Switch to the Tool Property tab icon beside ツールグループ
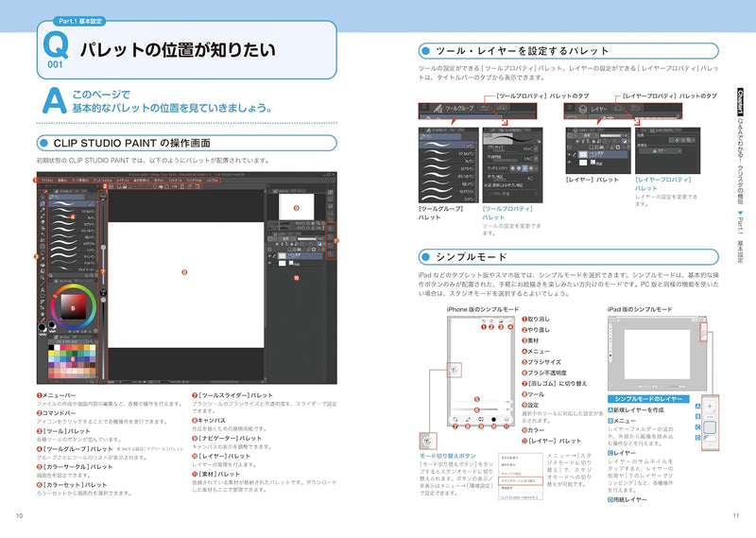 tap(485, 108)
